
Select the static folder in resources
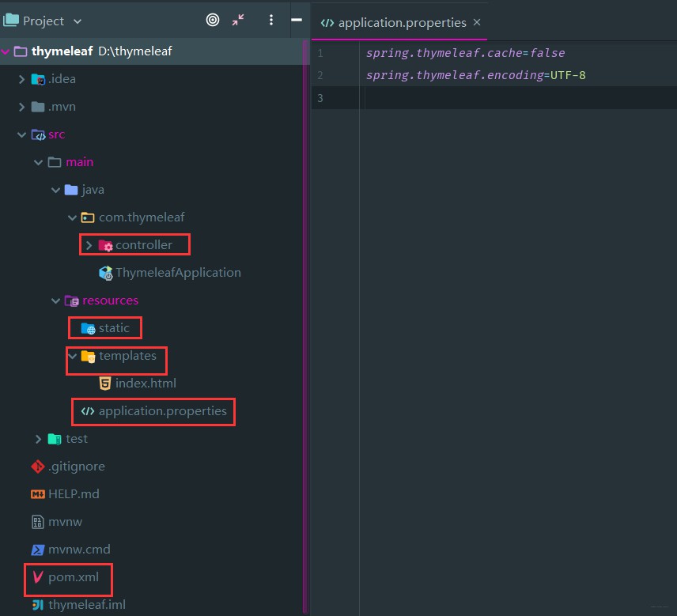coord(114,328)
